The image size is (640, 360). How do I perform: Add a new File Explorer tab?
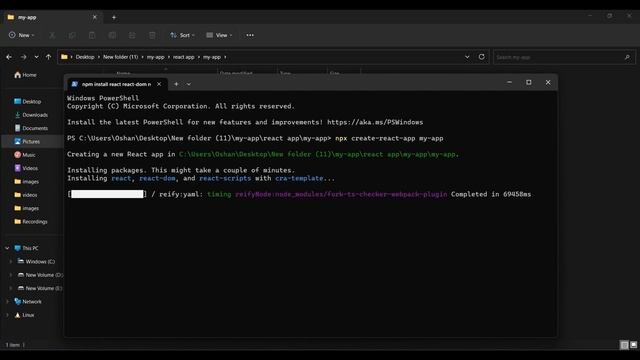tap(114, 18)
